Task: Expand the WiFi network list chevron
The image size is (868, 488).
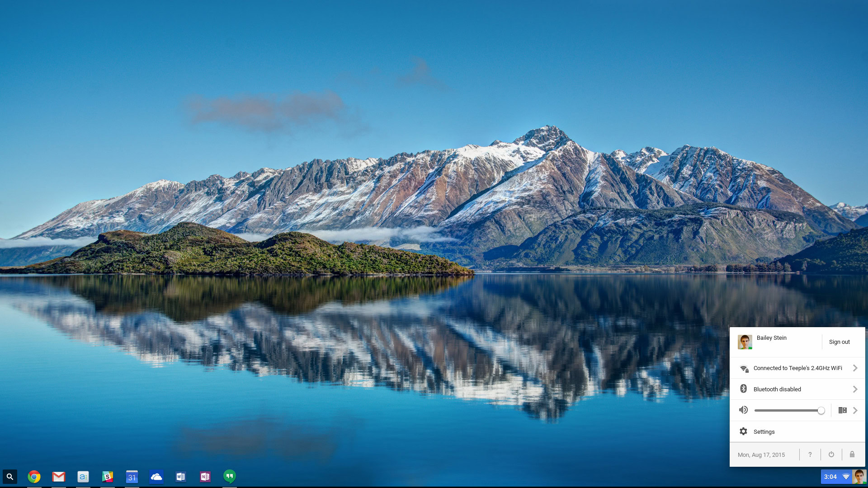Action: [x=855, y=368]
